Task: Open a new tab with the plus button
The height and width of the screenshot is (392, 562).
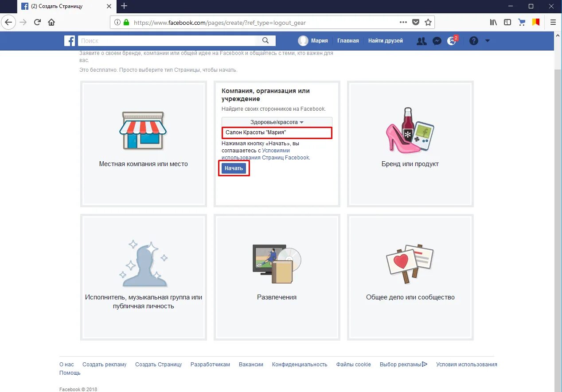Action: click(x=124, y=6)
